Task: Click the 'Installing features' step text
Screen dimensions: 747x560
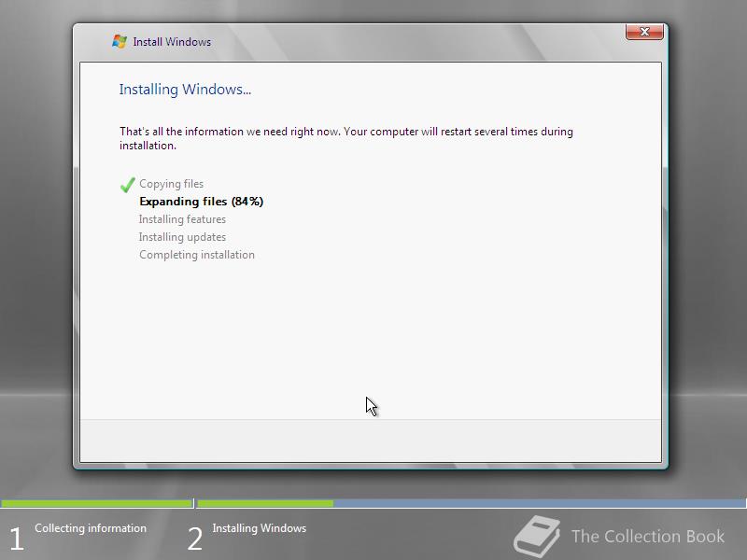Action: coord(182,219)
